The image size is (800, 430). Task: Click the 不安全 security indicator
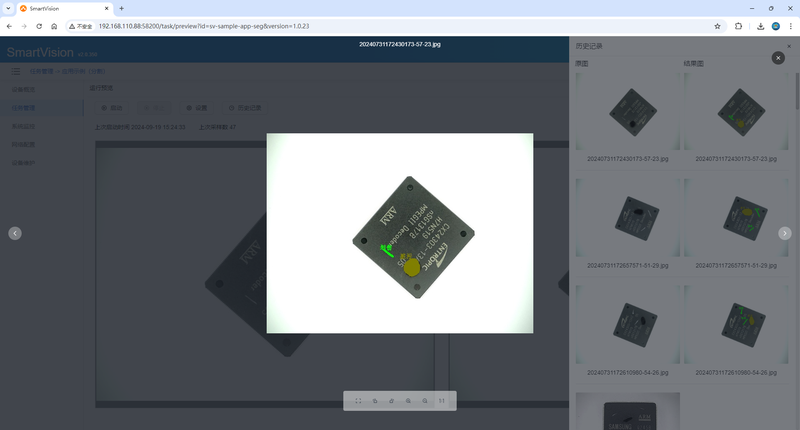click(81, 26)
